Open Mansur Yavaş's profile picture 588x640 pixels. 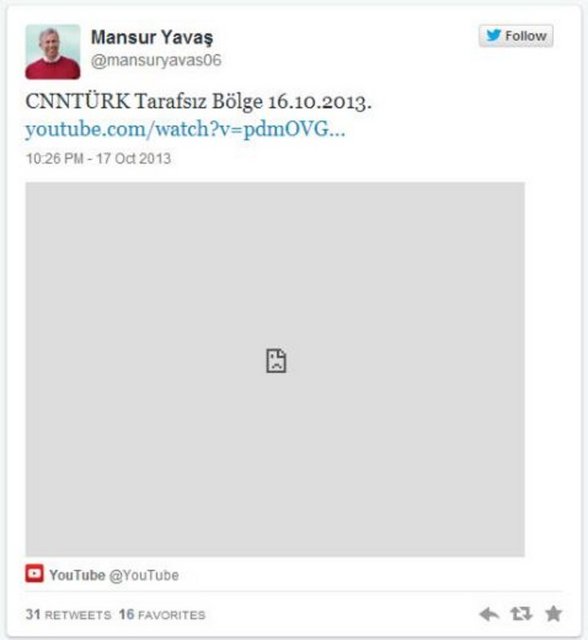(x=53, y=52)
